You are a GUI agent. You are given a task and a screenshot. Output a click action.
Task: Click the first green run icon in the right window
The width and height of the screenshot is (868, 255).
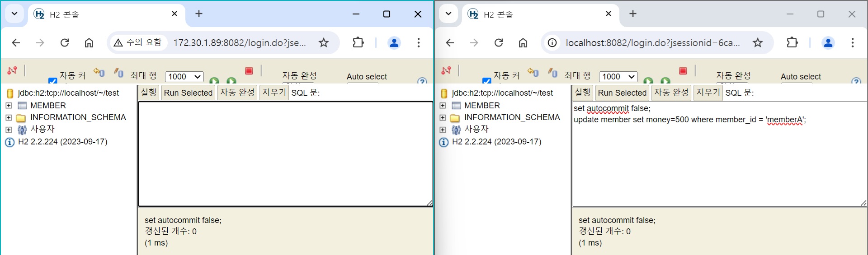(x=648, y=80)
